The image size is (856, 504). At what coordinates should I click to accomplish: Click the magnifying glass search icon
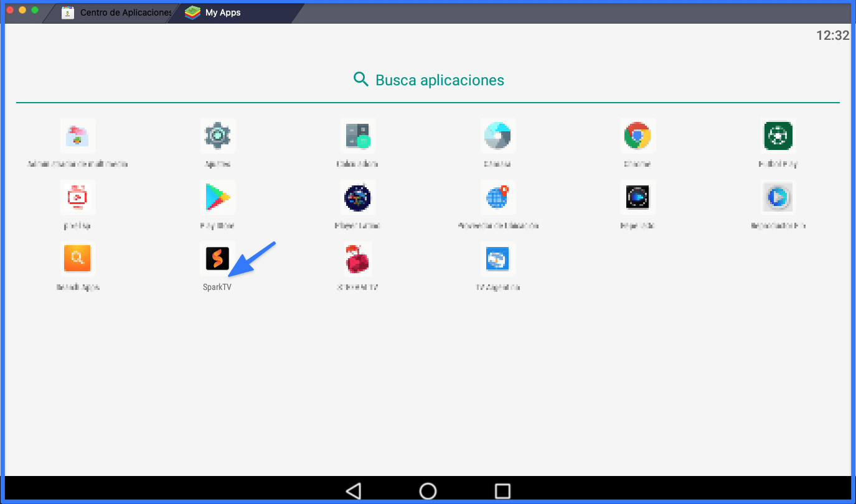tap(361, 80)
